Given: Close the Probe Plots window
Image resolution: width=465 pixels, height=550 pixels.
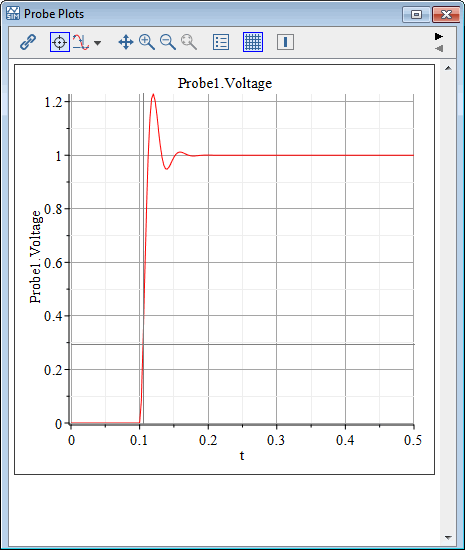Looking at the screenshot, I should 446,15.
